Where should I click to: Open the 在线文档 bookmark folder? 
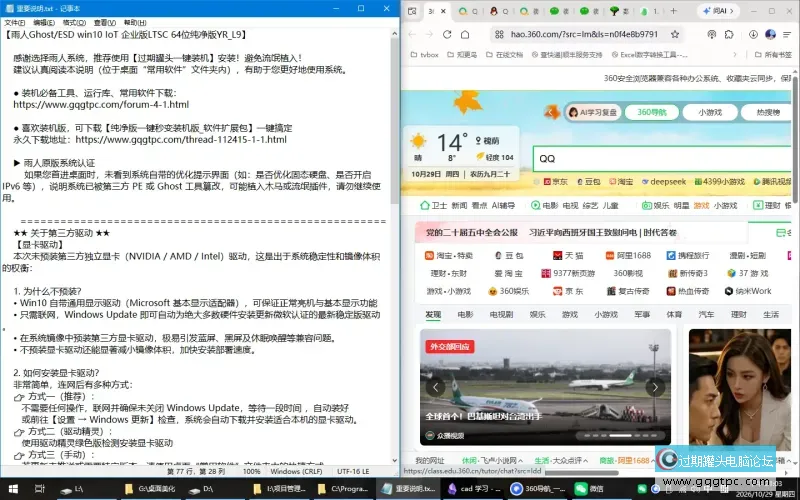[504, 55]
